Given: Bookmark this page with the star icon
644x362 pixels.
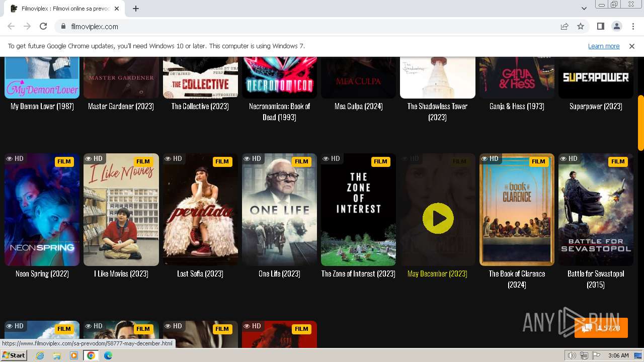Looking at the screenshot, I should pos(581,26).
